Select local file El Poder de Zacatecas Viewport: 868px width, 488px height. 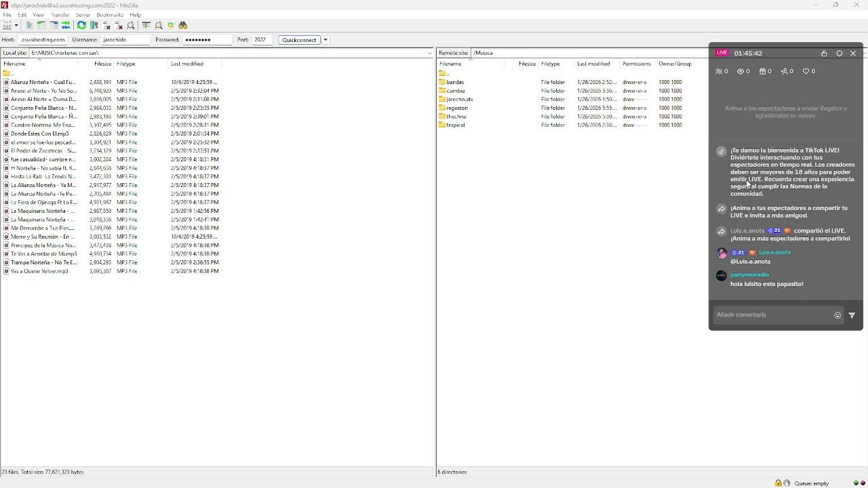41,151
